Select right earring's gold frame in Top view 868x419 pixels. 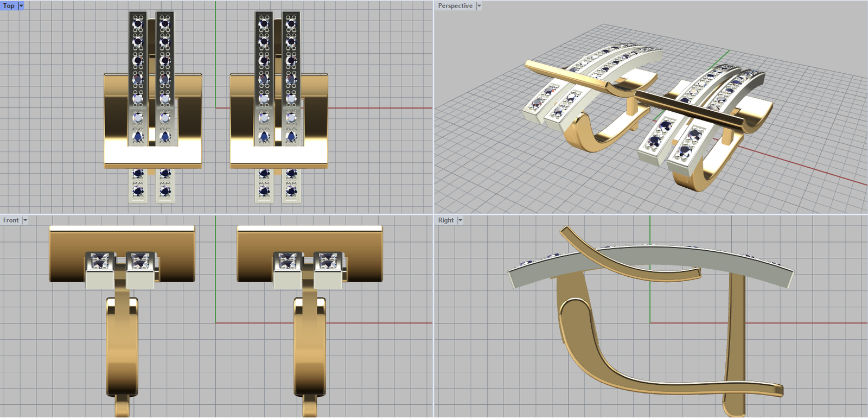pos(241,119)
